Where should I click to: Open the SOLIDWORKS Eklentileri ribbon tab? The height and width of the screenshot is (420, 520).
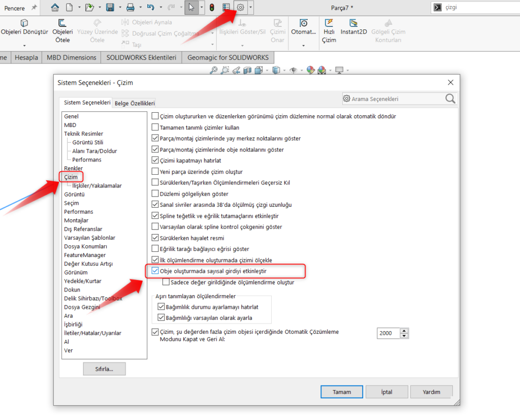coord(141,57)
